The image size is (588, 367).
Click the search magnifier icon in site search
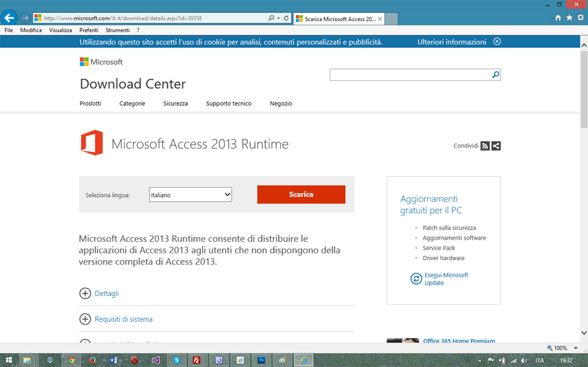pos(495,75)
